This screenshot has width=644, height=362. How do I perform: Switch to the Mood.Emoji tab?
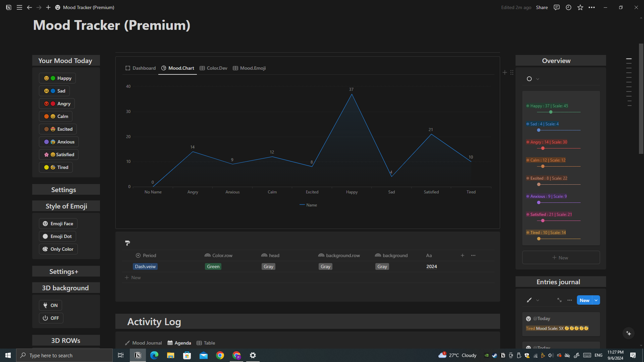click(249, 68)
